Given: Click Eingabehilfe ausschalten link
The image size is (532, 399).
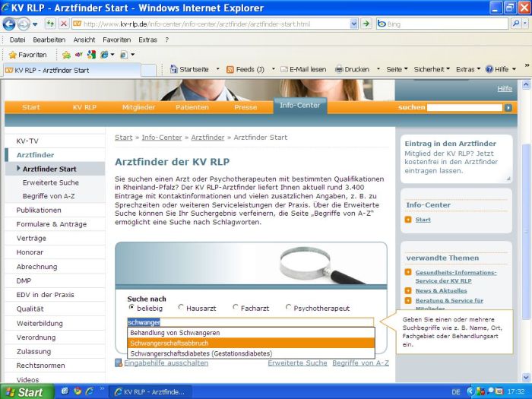Looking at the screenshot, I should [x=166, y=363].
